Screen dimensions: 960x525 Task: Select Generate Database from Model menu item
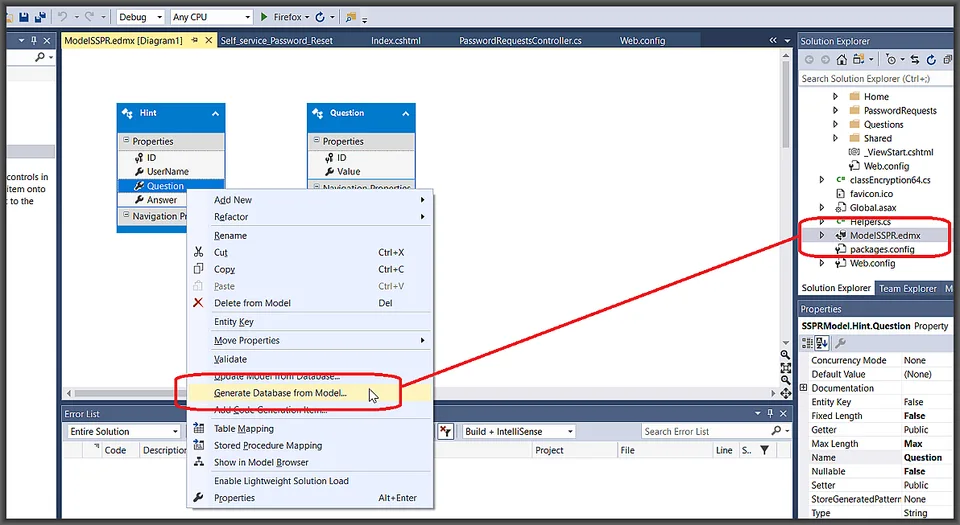310,393
